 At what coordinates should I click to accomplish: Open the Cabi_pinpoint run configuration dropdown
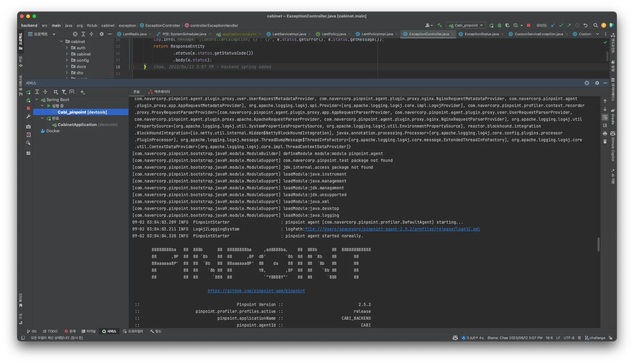[x=466, y=25]
